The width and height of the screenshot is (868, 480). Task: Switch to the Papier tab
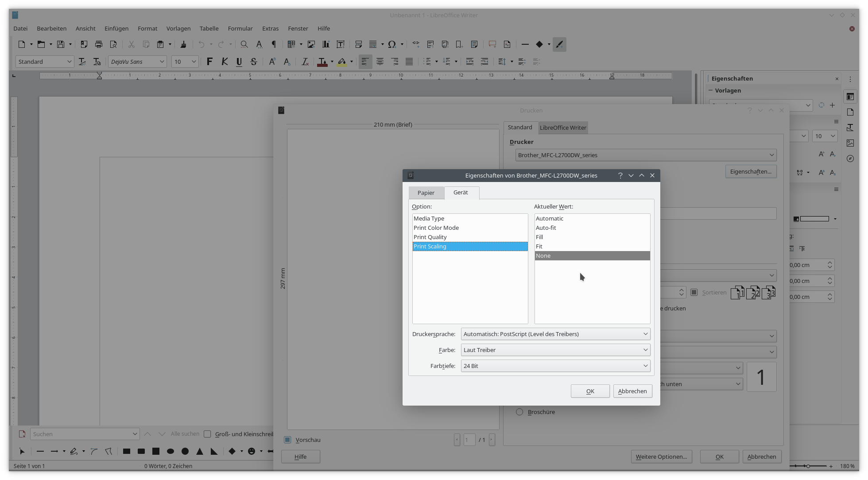point(426,193)
